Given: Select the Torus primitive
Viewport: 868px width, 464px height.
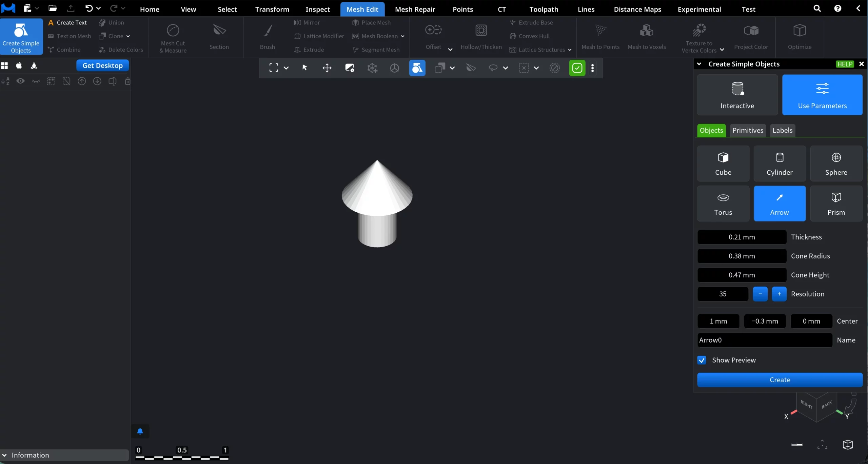Looking at the screenshot, I should pos(723,203).
